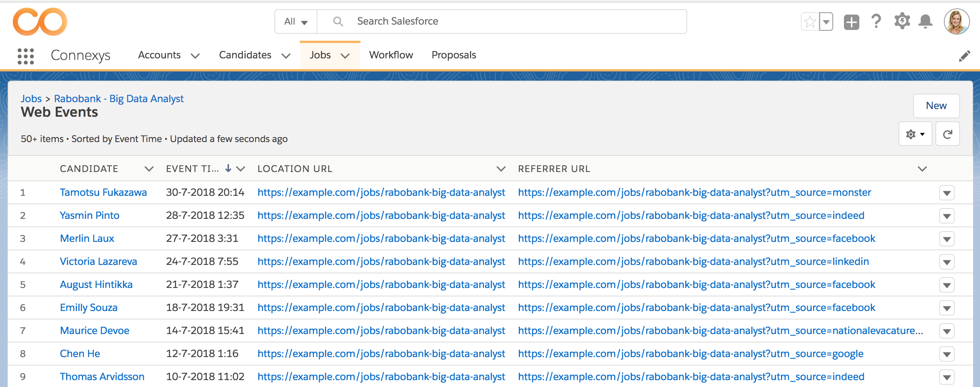The height and width of the screenshot is (387, 980).
Task: Click the New button
Action: tap(936, 106)
